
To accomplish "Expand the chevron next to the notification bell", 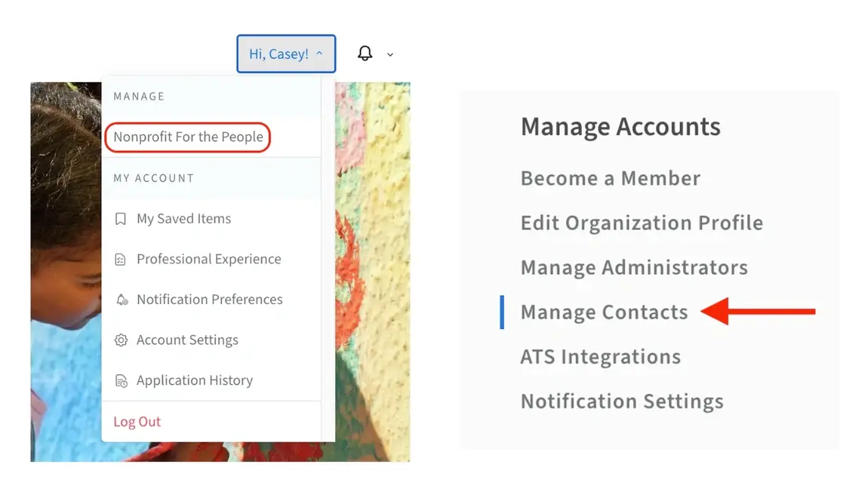I will pyautogui.click(x=389, y=54).
